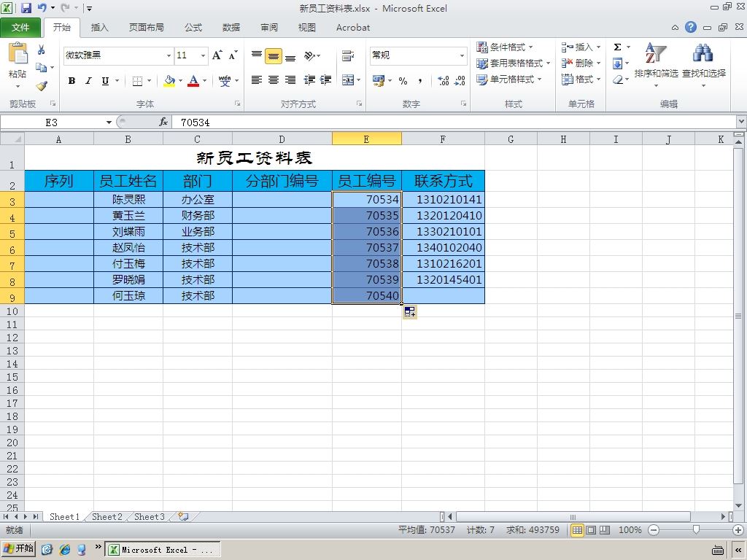
Task: Toggle the highlighted middle align button
Action: [x=274, y=55]
